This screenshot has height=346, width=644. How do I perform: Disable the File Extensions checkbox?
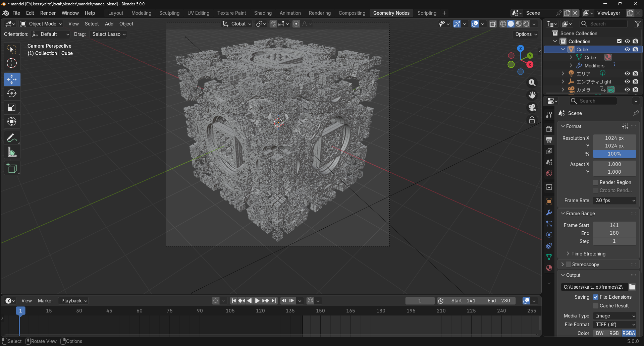(596, 297)
